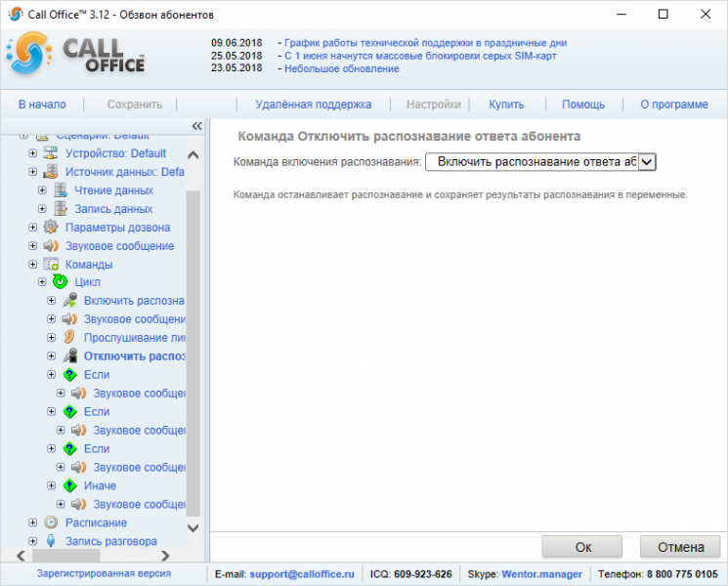Click the tree's vertical scrollbar up arrow
Viewport: 728px width, 586px height.
tap(193, 155)
